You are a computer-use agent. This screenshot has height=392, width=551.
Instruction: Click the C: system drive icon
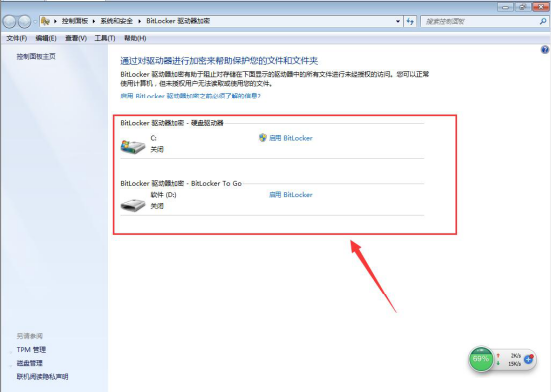tap(133, 146)
